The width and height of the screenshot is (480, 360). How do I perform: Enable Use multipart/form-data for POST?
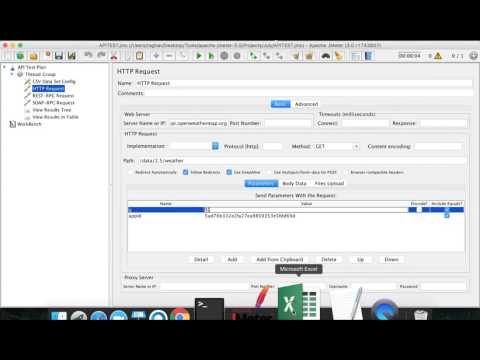coord(269,172)
